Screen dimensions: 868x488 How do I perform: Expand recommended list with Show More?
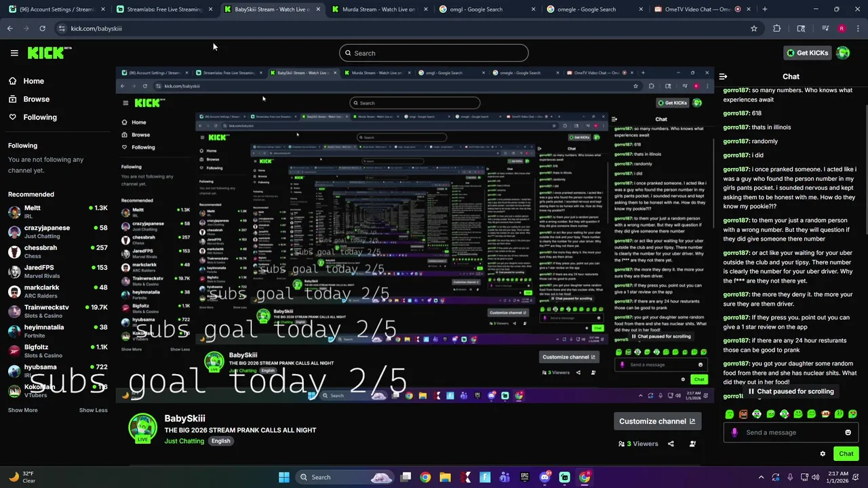point(23,410)
